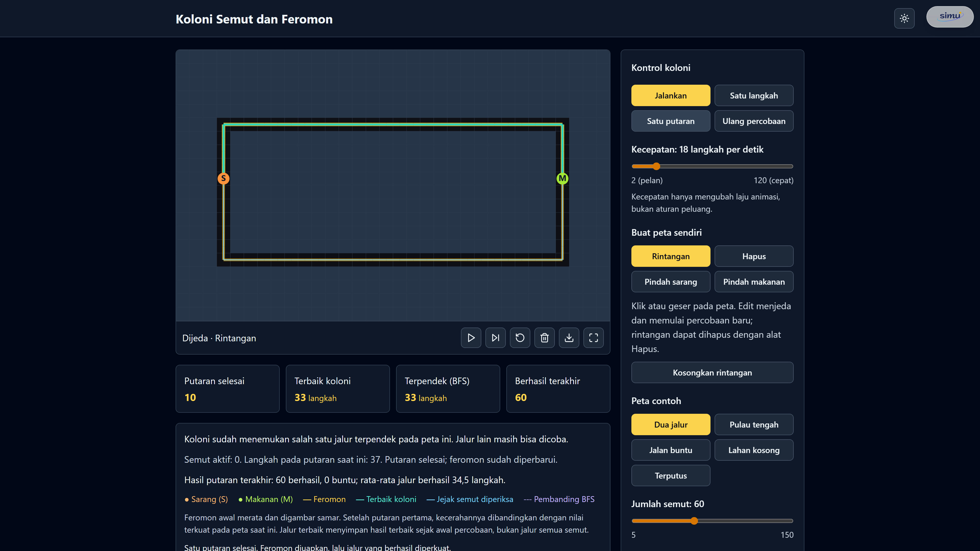Click the Satu langkah button

coord(754,95)
